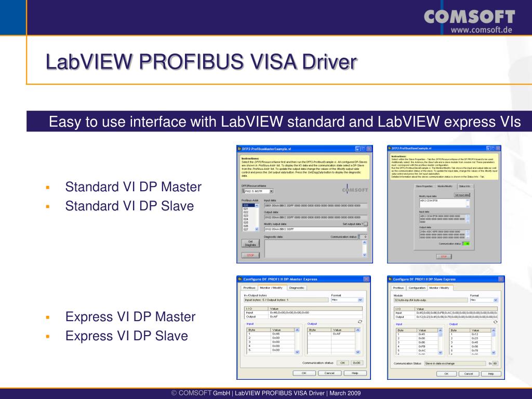Click Cancel in the DP-Slave Express dialog
This screenshot has height=399, width=532.
tap(469, 374)
